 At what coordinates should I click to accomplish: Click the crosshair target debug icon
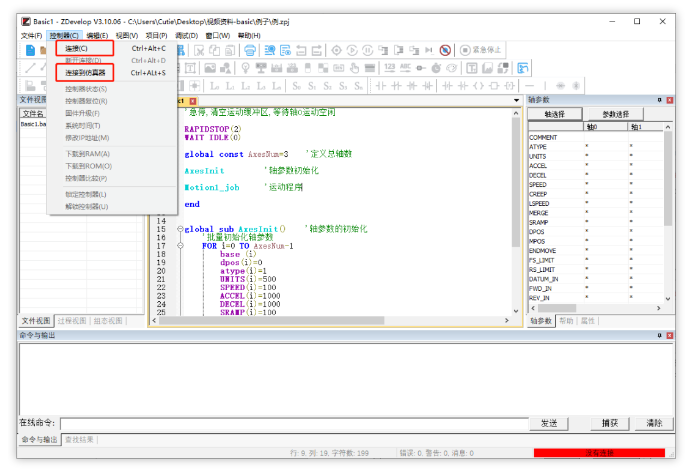click(336, 50)
